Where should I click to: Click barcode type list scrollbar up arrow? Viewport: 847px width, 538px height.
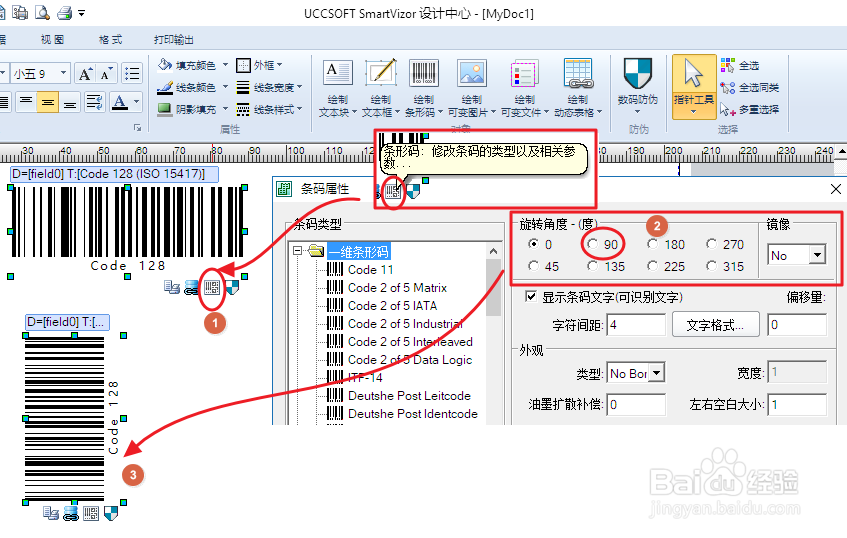click(x=493, y=251)
